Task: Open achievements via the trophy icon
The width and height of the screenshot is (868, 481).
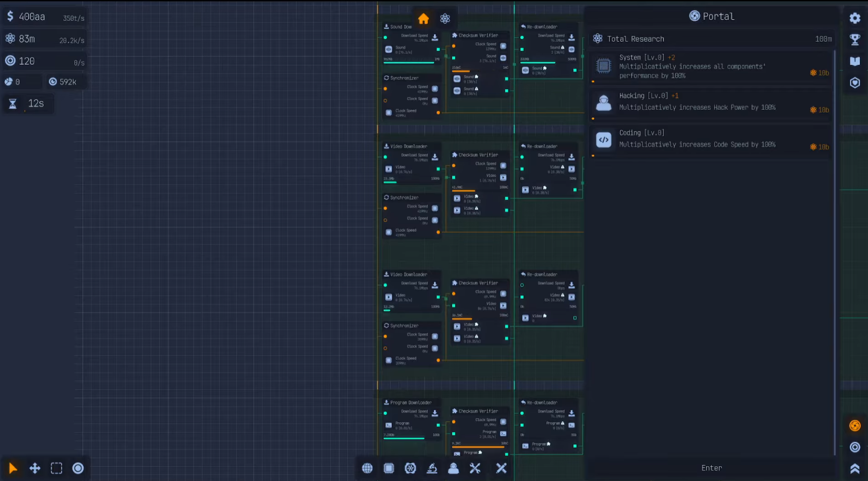Action: tap(855, 40)
